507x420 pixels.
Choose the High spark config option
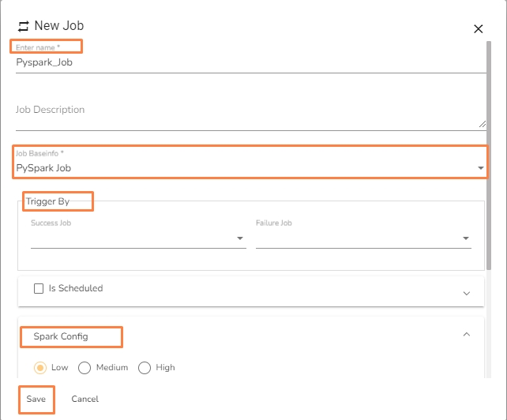(145, 368)
